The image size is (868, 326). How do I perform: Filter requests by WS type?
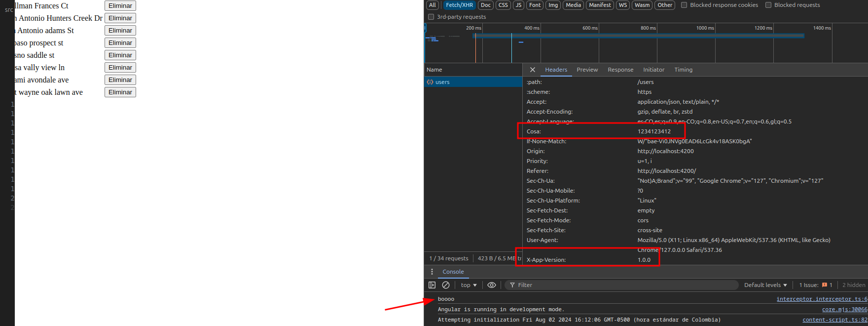click(623, 5)
